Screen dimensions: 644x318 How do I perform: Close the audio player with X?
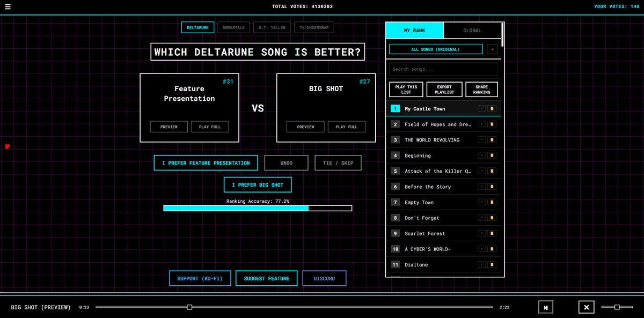(586, 307)
